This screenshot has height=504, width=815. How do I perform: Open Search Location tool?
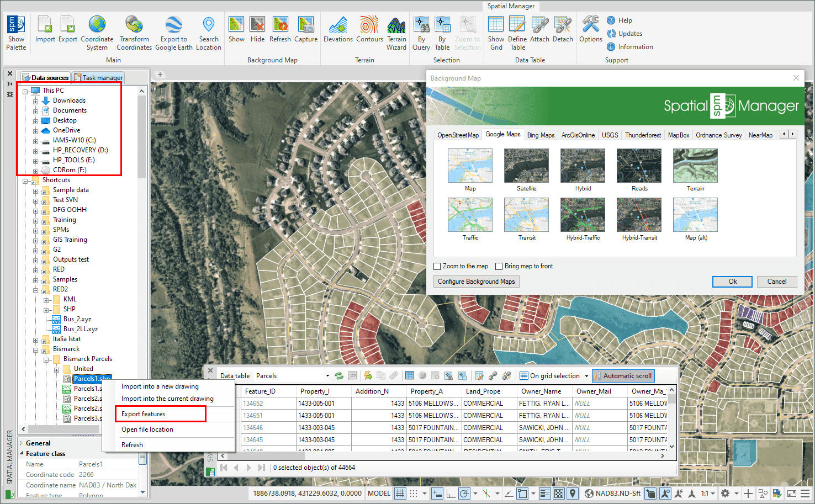pyautogui.click(x=209, y=33)
